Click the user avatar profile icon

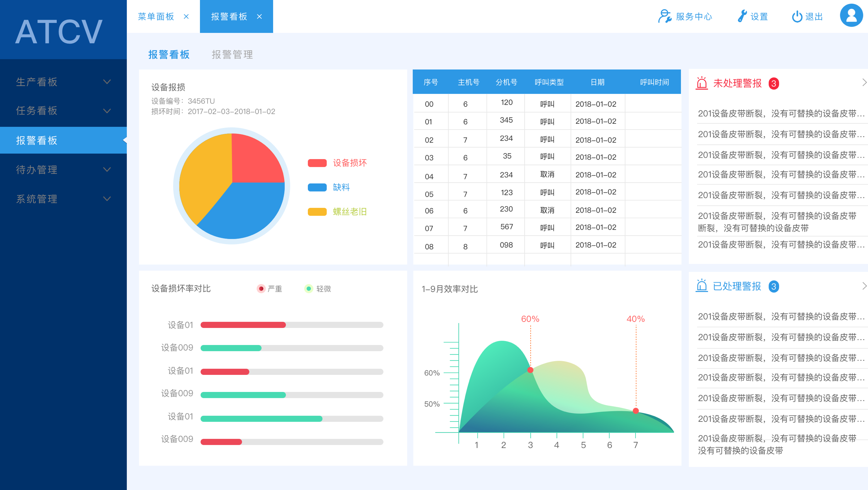pyautogui.click(x=851, y=16)
